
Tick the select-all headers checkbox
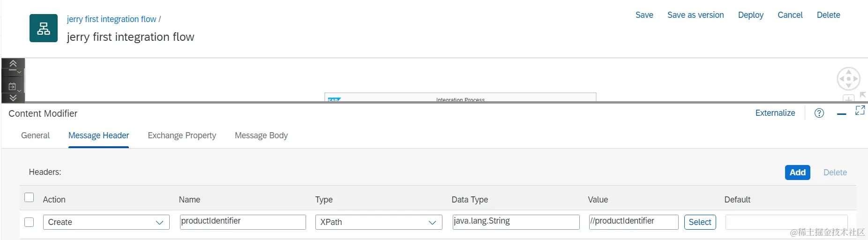tap(29, 197)
